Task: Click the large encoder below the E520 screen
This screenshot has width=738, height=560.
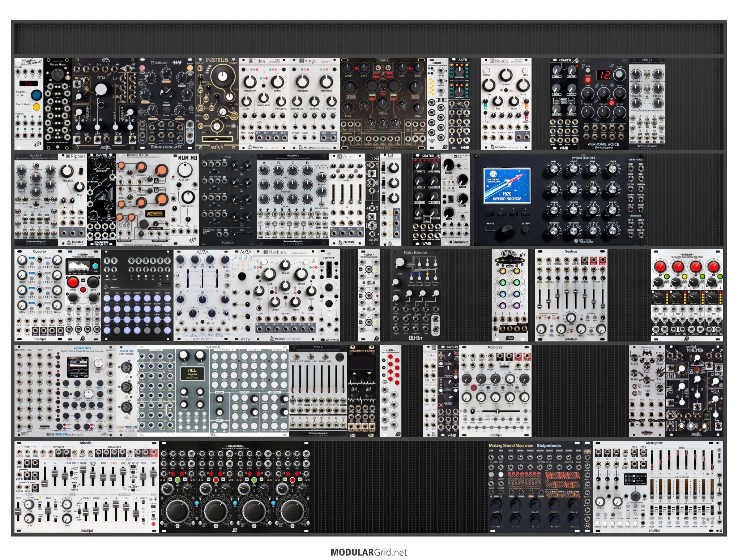Action: tap(507, 231)
